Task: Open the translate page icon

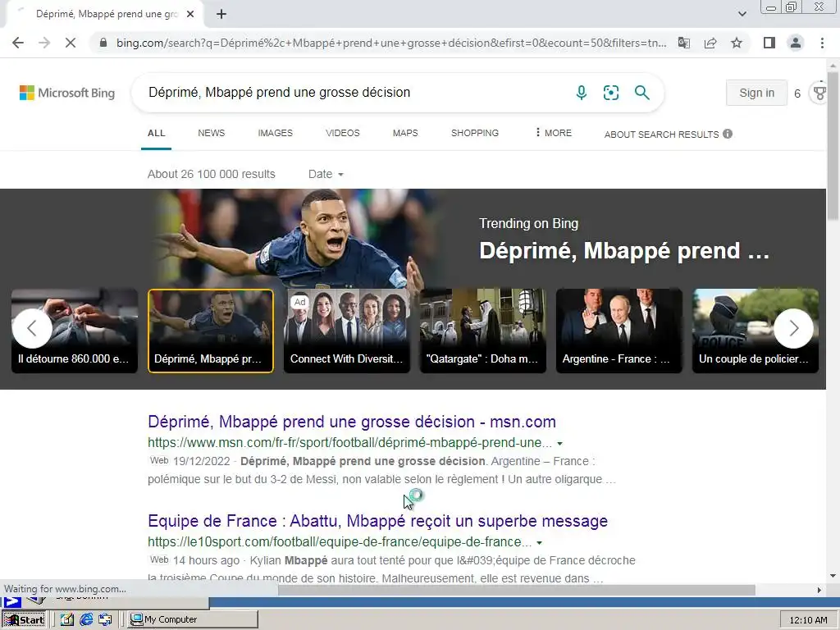Action: click(684, 43)
